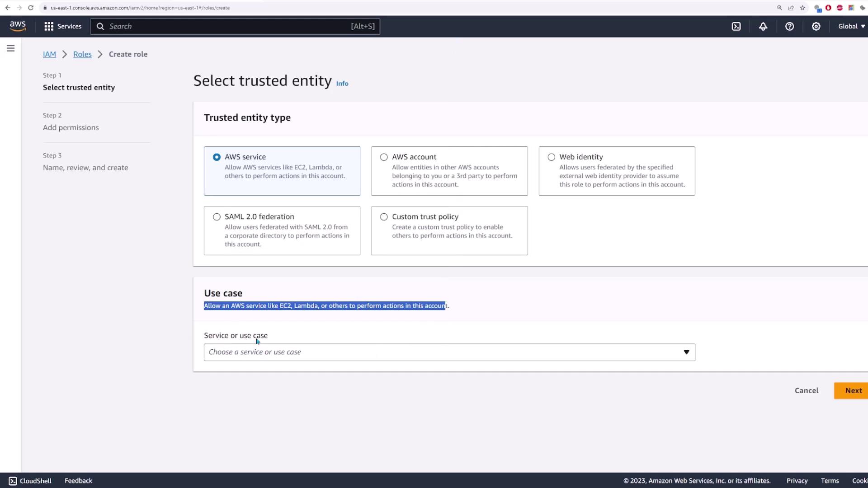This screenshot has width=868, height=488.
Task: Click the AWS logo home icon
Action: click(18, 26)
